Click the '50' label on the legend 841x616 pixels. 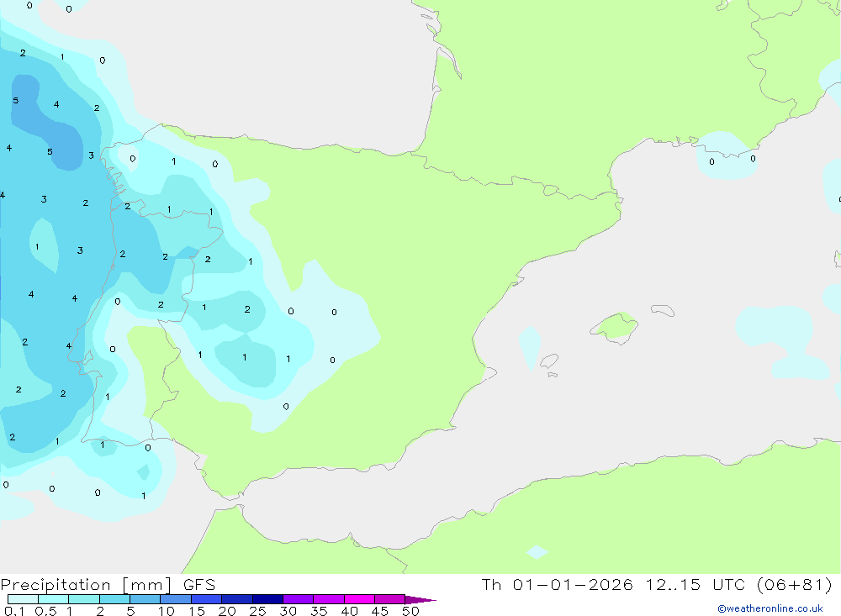pos(410,611)
